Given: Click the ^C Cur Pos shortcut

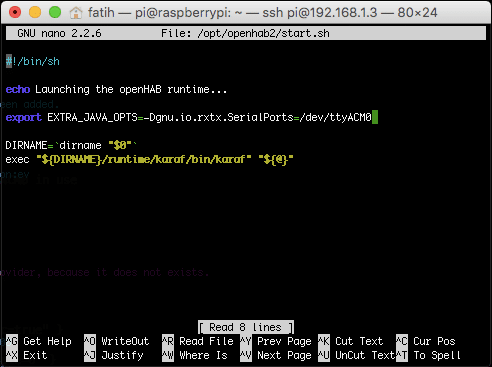Looking at the screenshot, I should click(426, 341).
